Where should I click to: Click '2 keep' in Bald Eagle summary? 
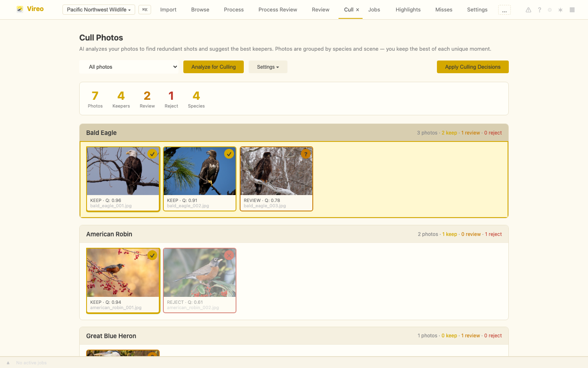449,133
